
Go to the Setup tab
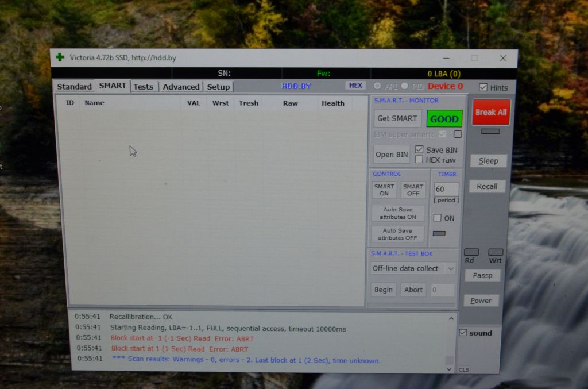coord(218,87)
